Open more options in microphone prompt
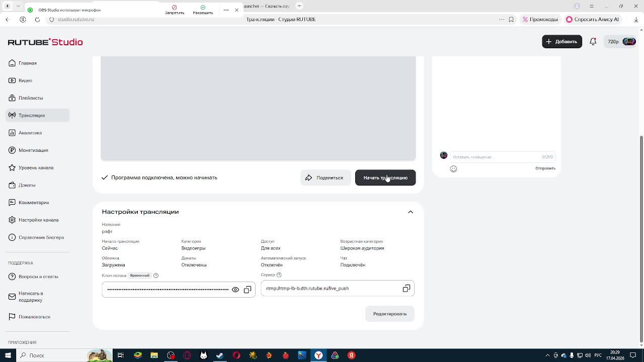This screenshot has height=362, width=644. coord(226,10)
